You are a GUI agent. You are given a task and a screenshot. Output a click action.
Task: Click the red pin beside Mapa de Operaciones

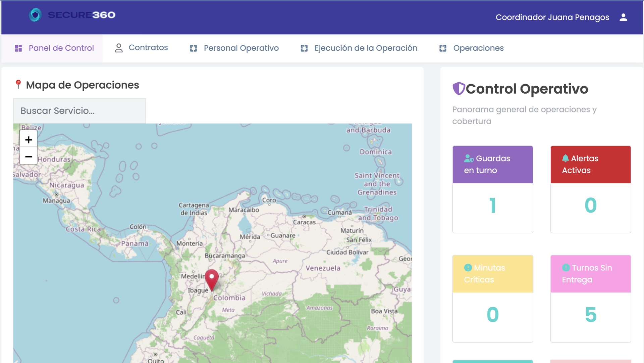point(18,84)
